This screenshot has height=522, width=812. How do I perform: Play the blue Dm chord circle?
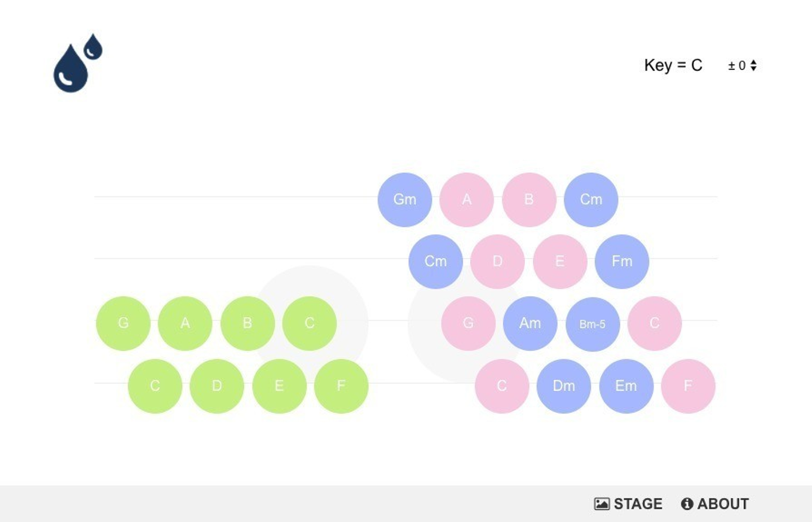tap(564, 386)
